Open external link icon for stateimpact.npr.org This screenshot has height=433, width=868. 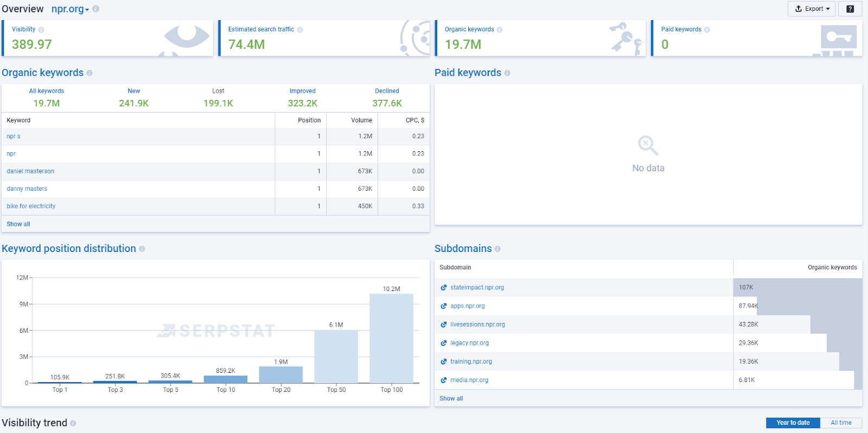pyautogui.click(x=443, y=288)
